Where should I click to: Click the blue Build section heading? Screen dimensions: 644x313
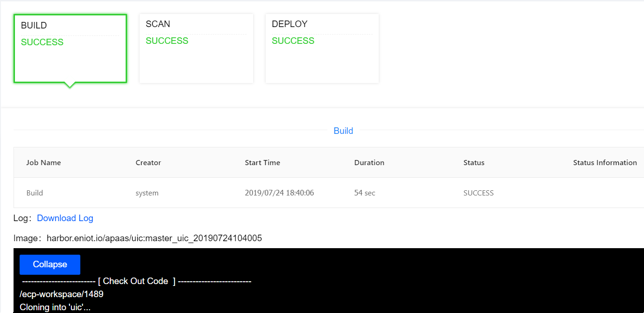tap(343, 131)
